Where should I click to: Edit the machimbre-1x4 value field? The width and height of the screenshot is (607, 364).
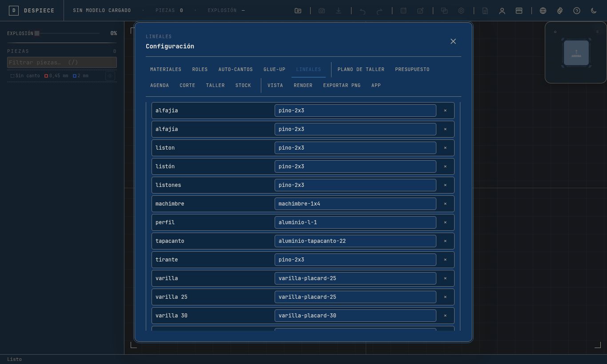pos(355,204)
